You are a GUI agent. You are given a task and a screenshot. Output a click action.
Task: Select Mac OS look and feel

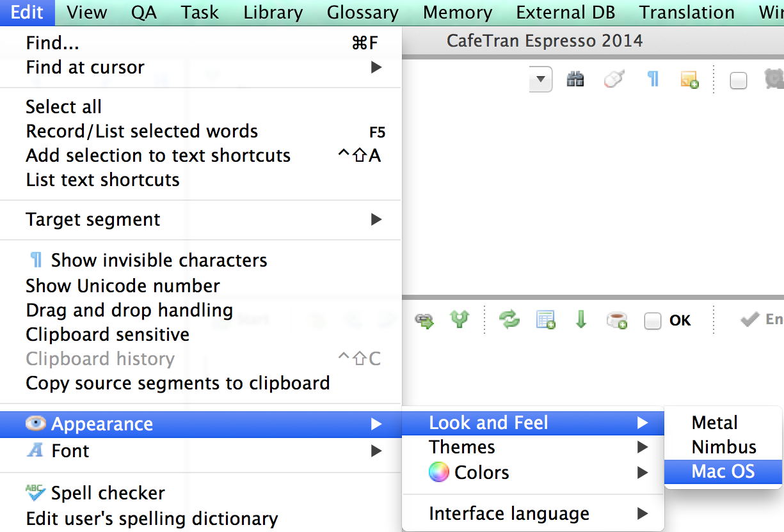click(x=723, y=472)
